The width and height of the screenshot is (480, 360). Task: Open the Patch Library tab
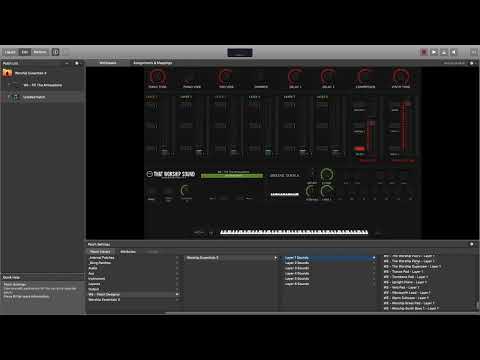tap(100, 252)
